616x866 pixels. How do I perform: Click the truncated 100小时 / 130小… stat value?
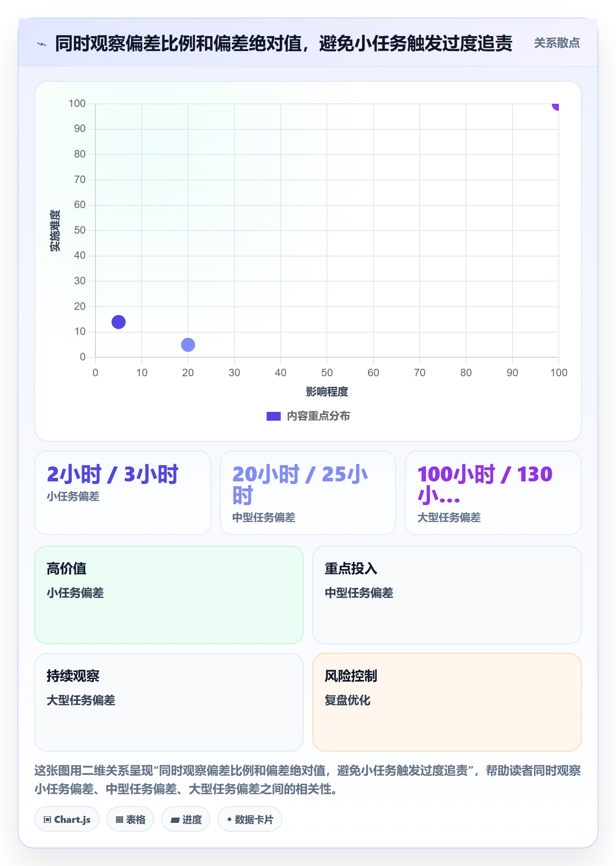click(x=485, y=485)
